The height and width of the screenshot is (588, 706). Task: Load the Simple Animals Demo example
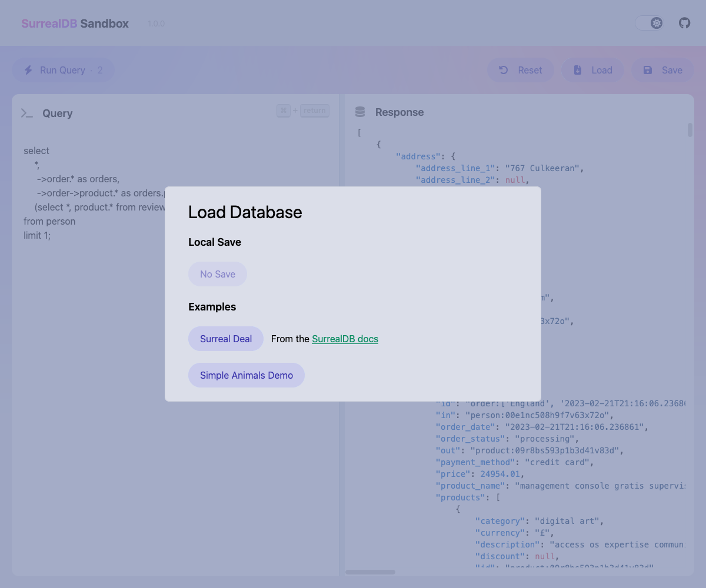pyautogui.click(x=247, y=375)
